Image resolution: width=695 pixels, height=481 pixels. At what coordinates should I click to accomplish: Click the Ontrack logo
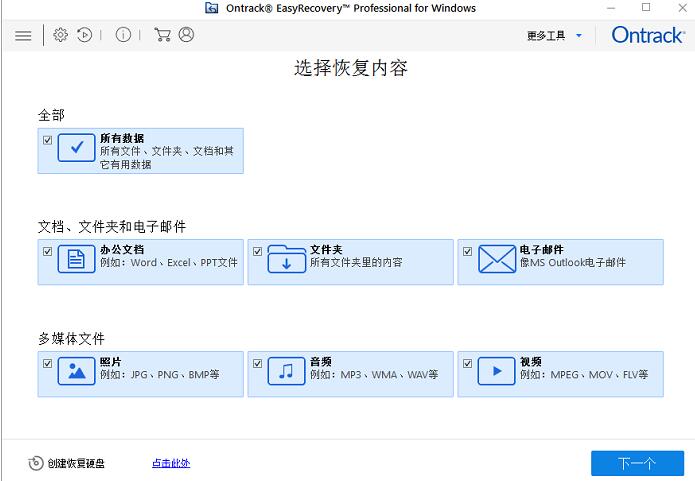click(x=648, y=35)
